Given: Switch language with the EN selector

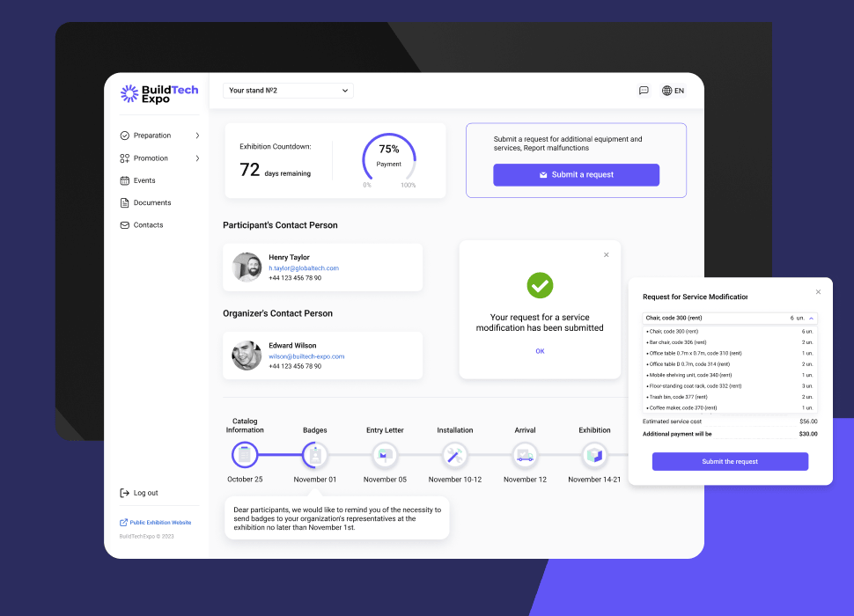Looking at the screenshot, I should pyautogui.click(x=674, y=91).
